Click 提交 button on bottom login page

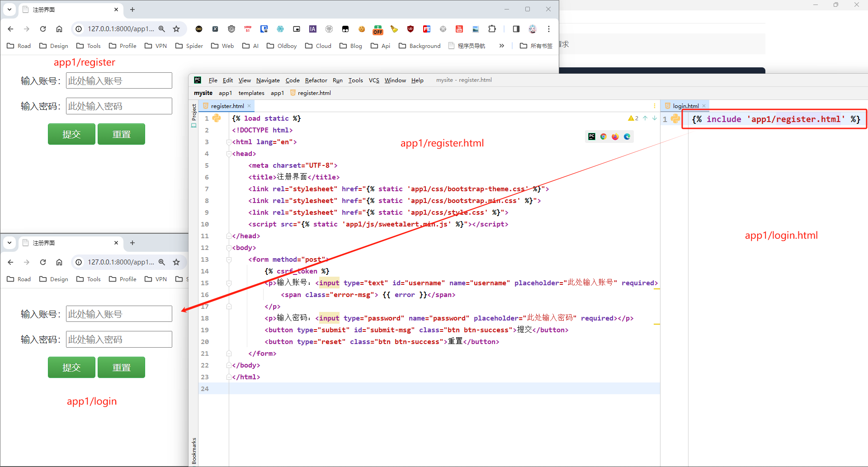pos(71,368)
